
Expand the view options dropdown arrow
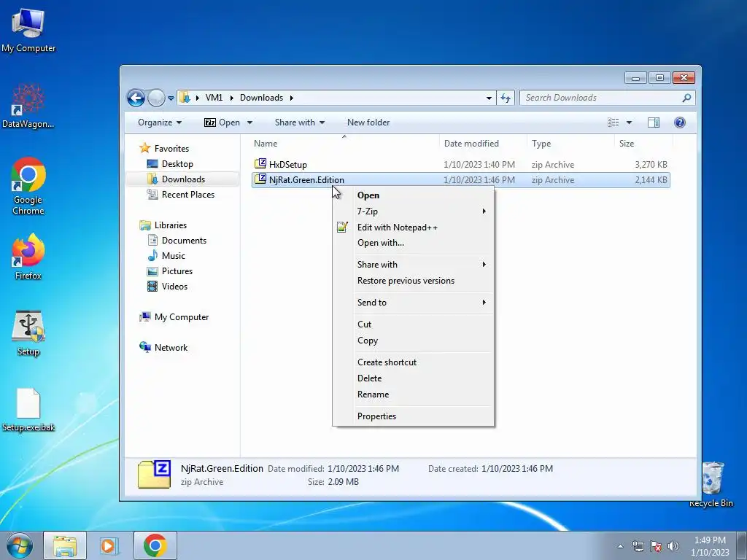(629, 122)
